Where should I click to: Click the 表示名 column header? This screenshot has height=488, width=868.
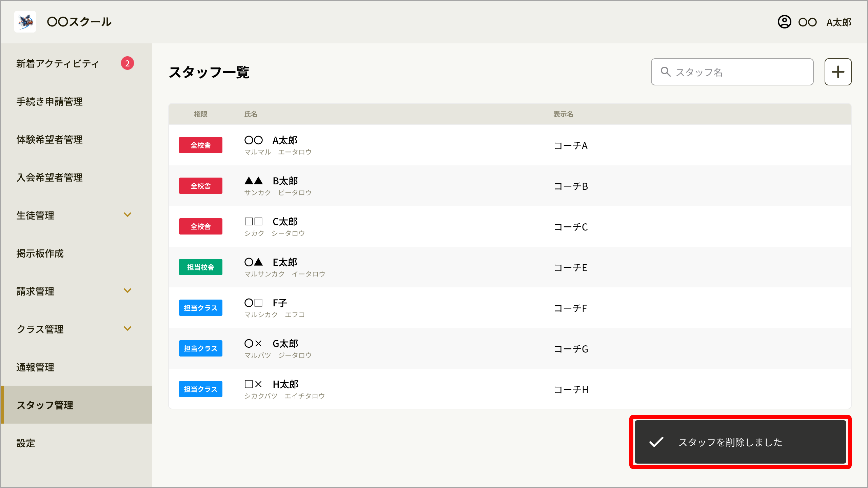[x=564, y=114]
